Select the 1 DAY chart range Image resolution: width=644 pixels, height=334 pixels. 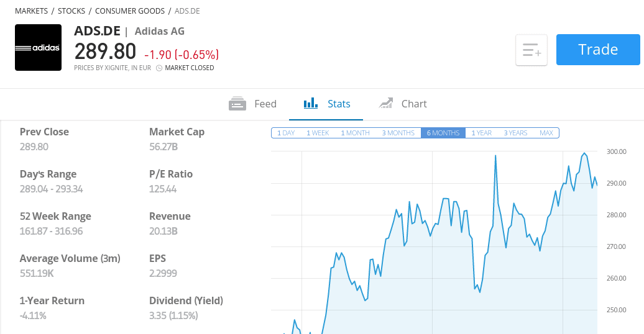pos(286,133)
